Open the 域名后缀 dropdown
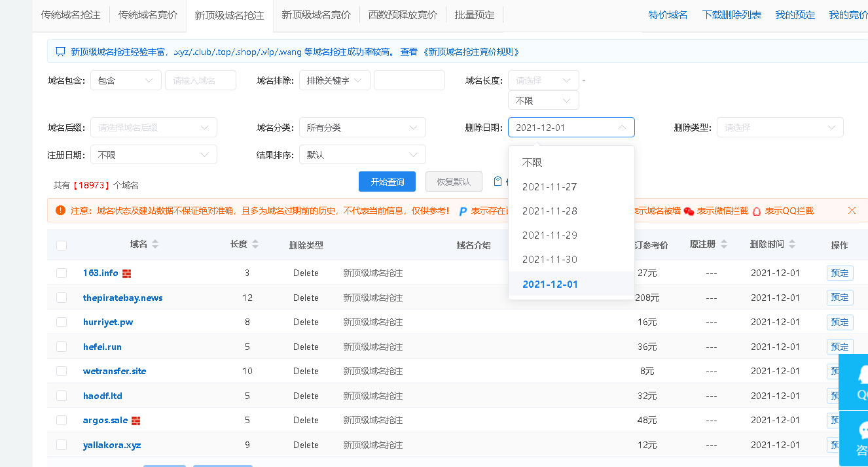This screenshot has height=467, width=868. click(154, 128)
